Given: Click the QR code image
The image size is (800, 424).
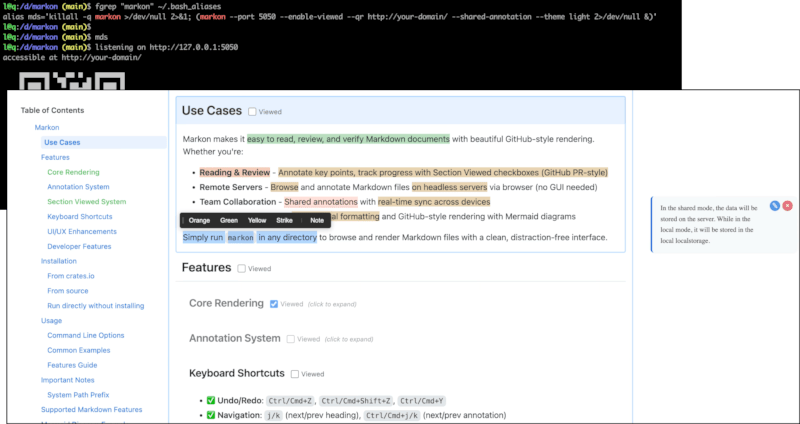Looking at the screenshot, I should 46,80.
